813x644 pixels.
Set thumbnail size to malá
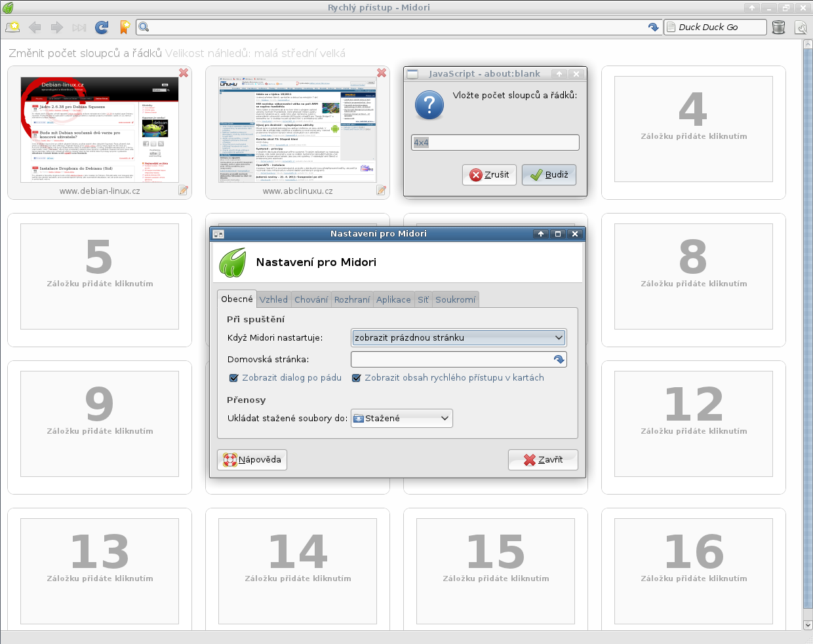[268, 53]
